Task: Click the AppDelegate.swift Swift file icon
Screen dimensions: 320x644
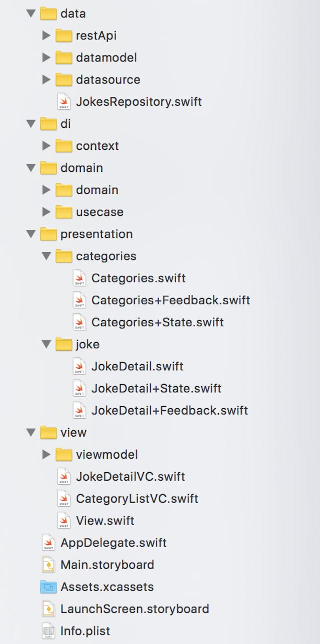Action: click(48, 543)
